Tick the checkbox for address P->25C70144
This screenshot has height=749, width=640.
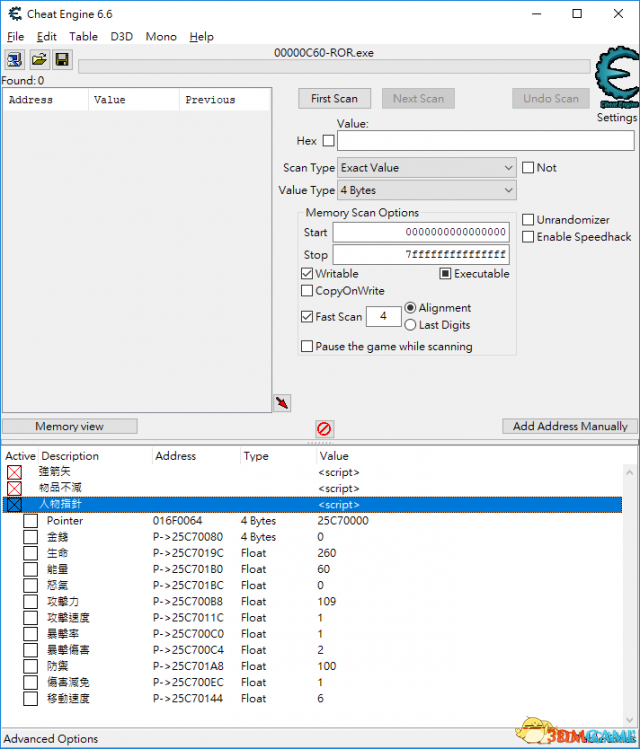(31, 698)
